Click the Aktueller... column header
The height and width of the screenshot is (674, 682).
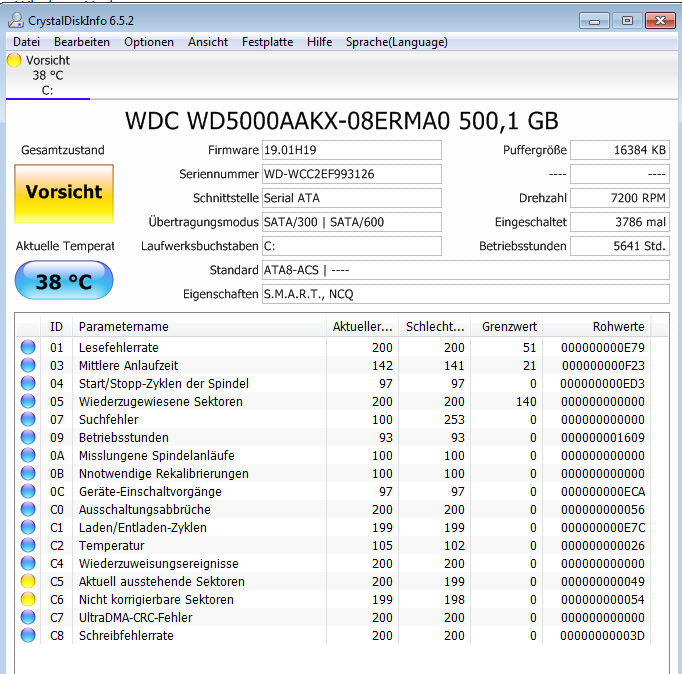362,327
